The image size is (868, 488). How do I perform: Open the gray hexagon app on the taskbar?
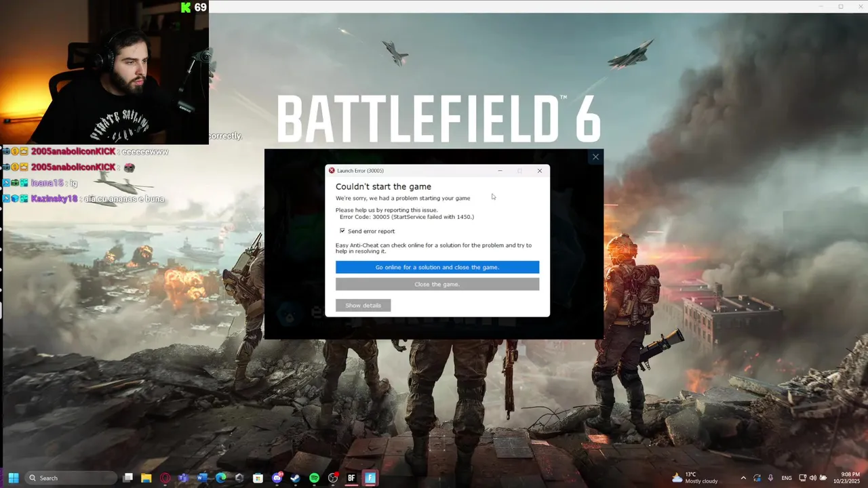click(x=239, y=478)
